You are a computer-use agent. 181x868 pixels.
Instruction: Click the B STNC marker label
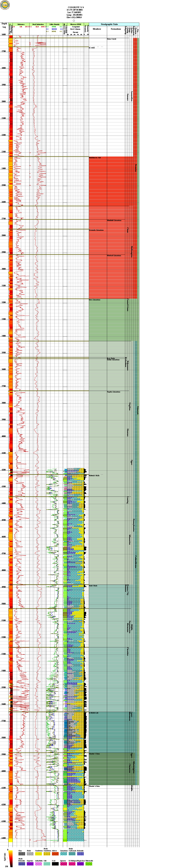pos(92,48)
